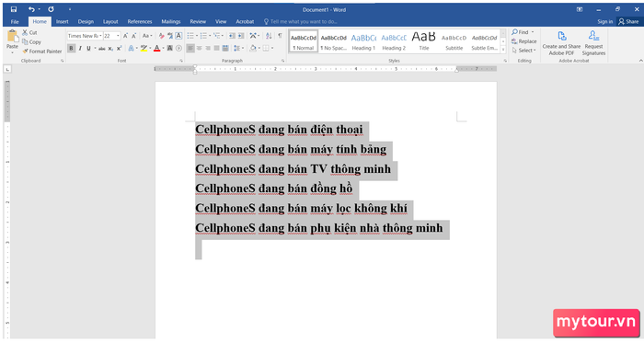Switch to the Insert tab

pos(63,22)
